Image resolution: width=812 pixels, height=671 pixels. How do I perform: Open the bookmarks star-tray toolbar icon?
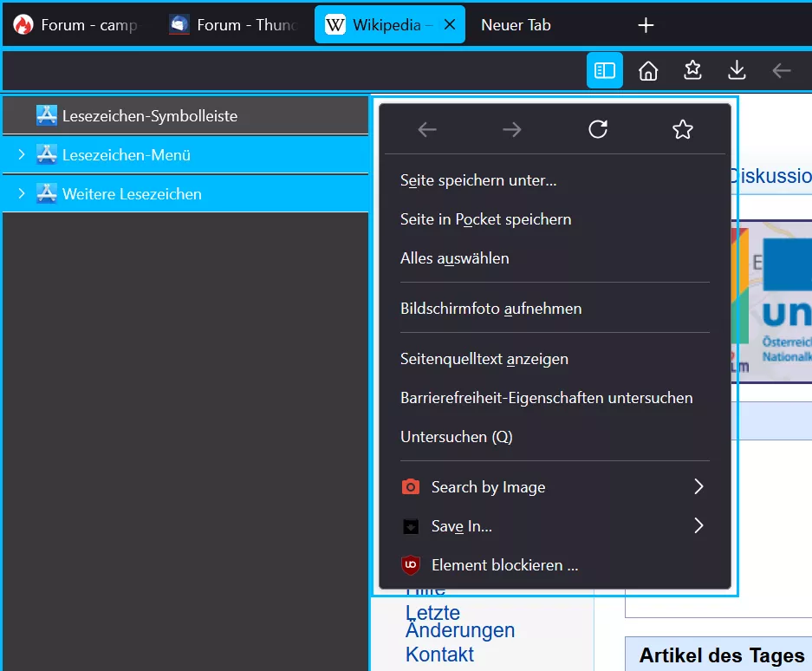click(692, 70)
